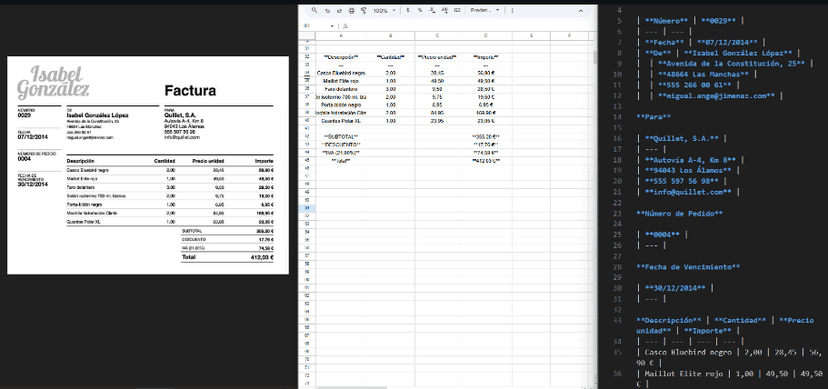Open more number formats 123 button
Image resolution: width=828 pixels, height=389 pixels.
point(457,11)
